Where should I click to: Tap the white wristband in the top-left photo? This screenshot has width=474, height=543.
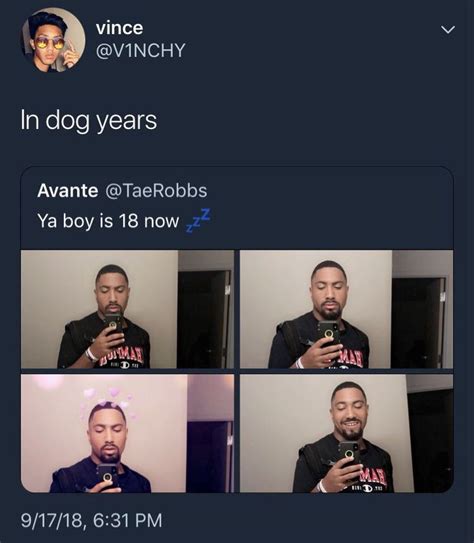click(91, 355)
